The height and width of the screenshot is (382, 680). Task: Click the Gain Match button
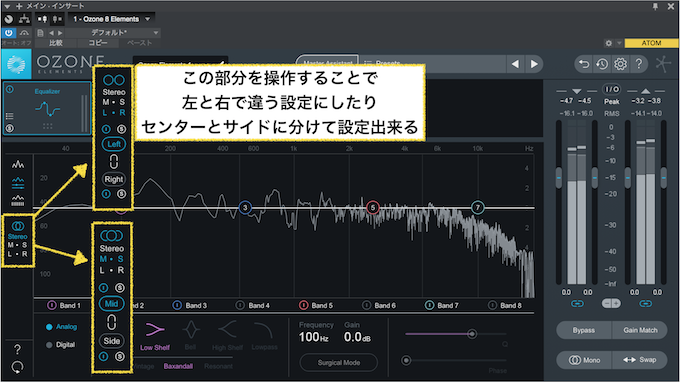click(640, 330)
